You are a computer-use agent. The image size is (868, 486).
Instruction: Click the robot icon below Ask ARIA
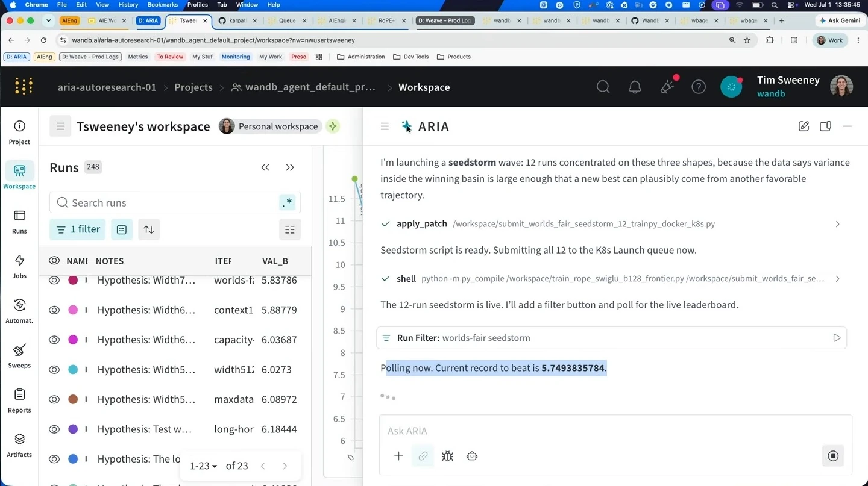click(x=472, y=456)
